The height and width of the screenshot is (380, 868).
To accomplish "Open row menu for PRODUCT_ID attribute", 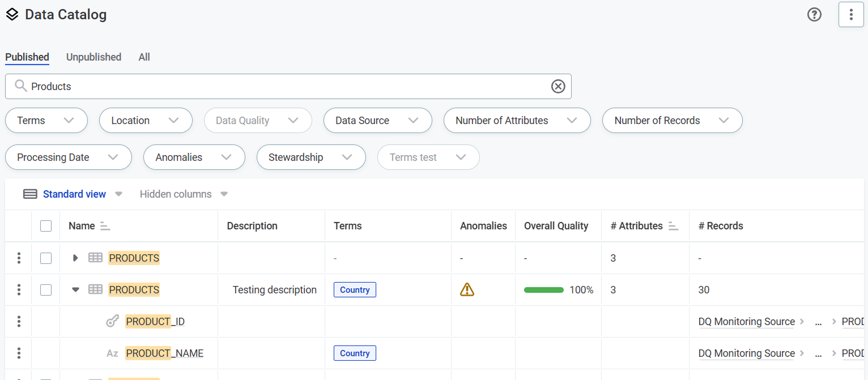I will [19, 322].
